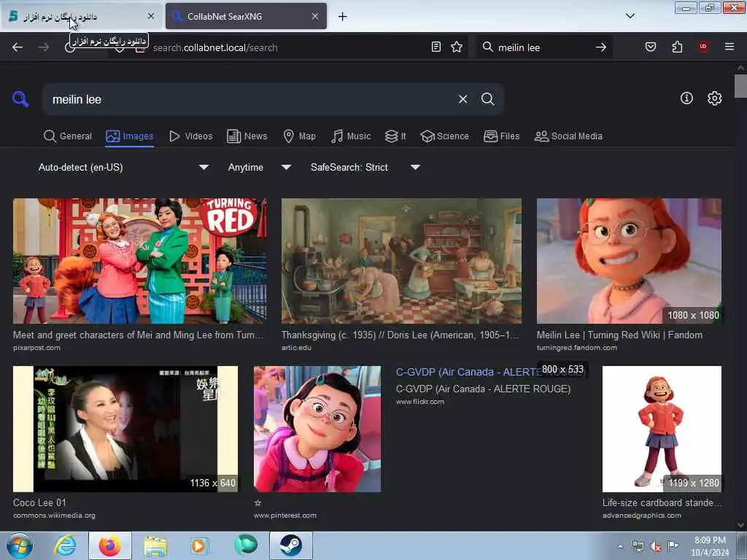This screenshot has height=560, width=747.
Task: Open the Music search tab
Action: (351, 136)
